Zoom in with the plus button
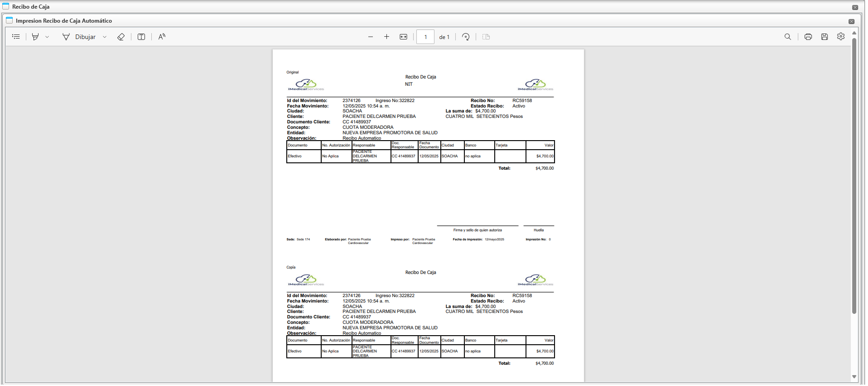The image size is (868, 386). pyautogui.click(x=386, y=37)
